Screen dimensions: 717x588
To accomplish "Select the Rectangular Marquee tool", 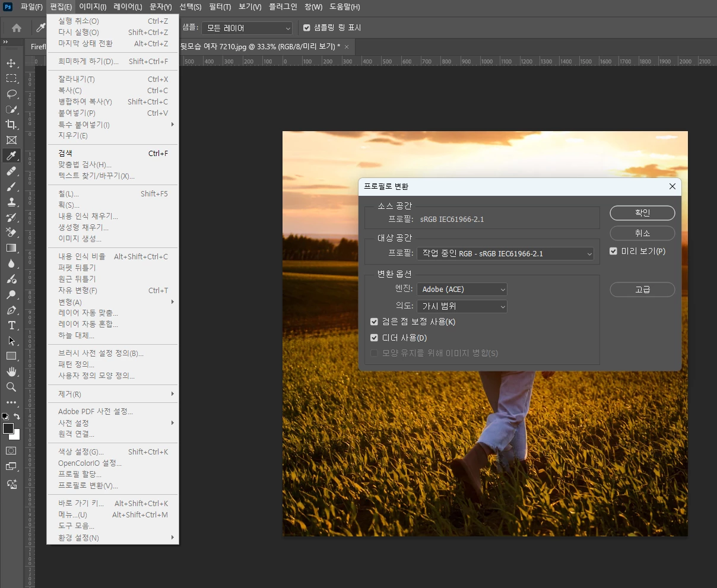I will tap(11, 78).
